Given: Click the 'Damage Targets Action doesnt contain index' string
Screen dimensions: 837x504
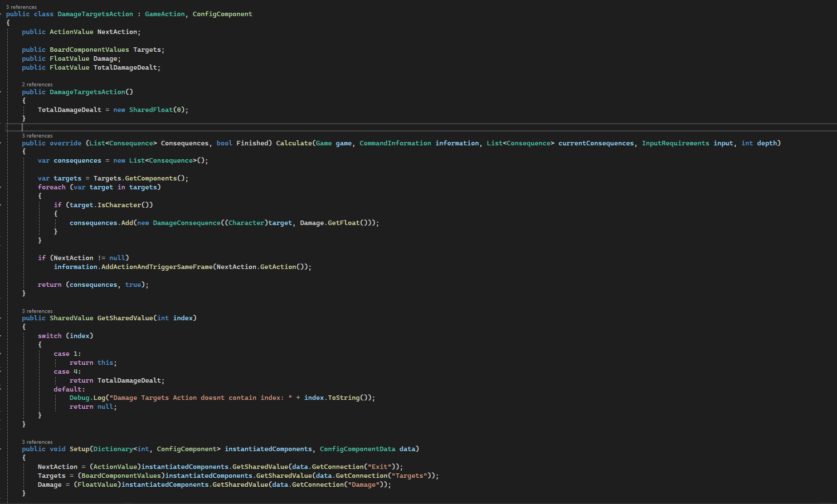Looking at the screenshot, I should coord(201,398).
